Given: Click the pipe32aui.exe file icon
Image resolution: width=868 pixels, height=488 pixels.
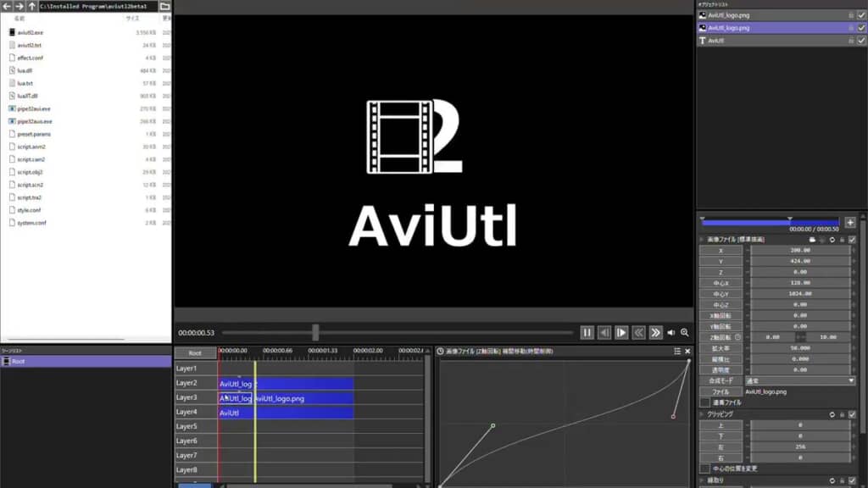Looking at the screenshot, I should [12, 108].
